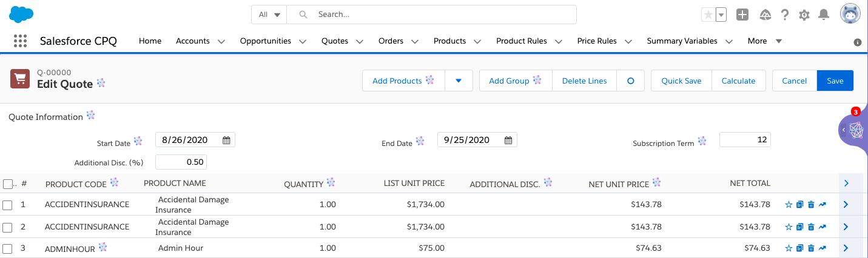Clone Admin Hour line copy icon
The image size is (868, 258).
coord(800,248)
